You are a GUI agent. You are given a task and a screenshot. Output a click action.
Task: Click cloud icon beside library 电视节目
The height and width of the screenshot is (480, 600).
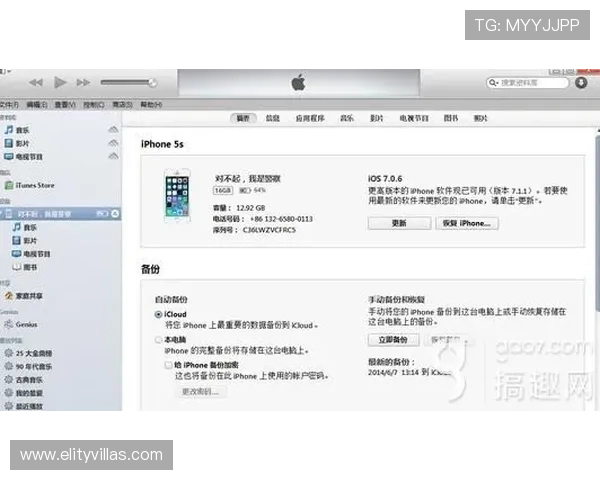click(113, 156)
